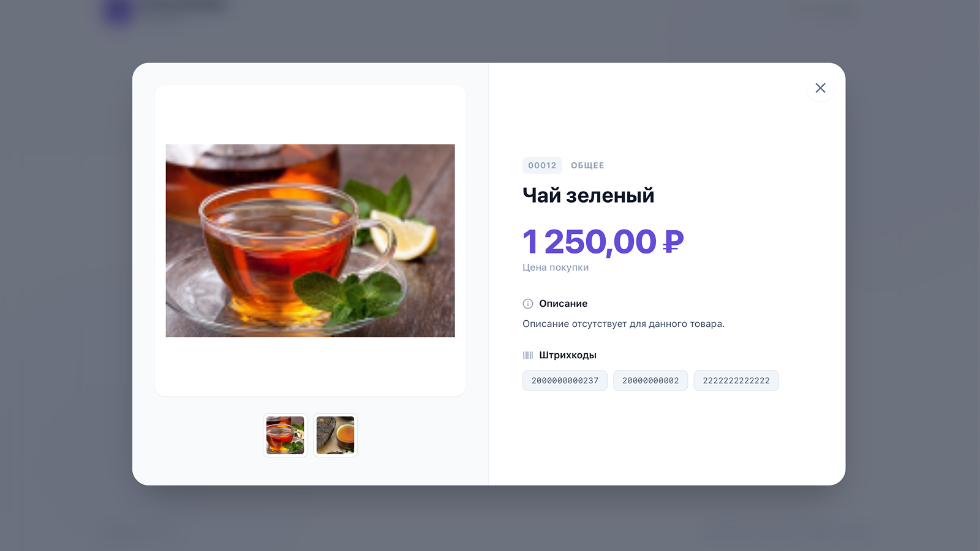Image resolution: width=980 pixels, height=551 pixels.
Task: Select the first tea cup thumbnail
Action: pyautogui.click(x=285, y=435)
